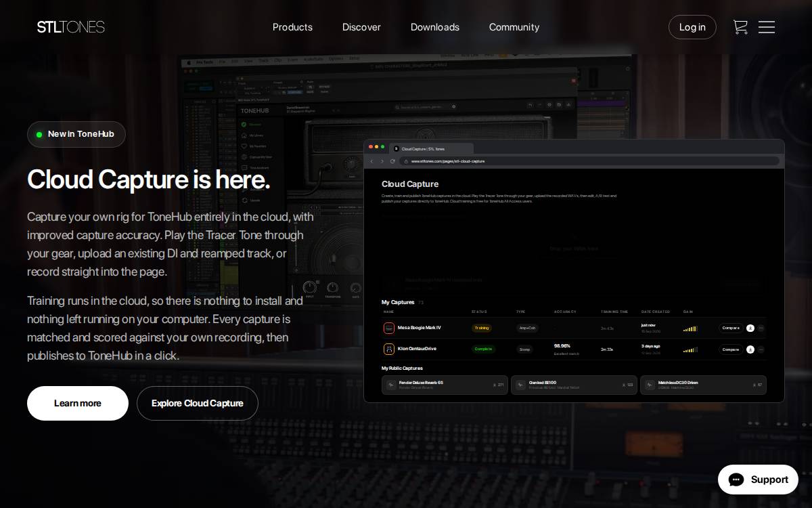Click the Log in button

click(x=692, y=27)
